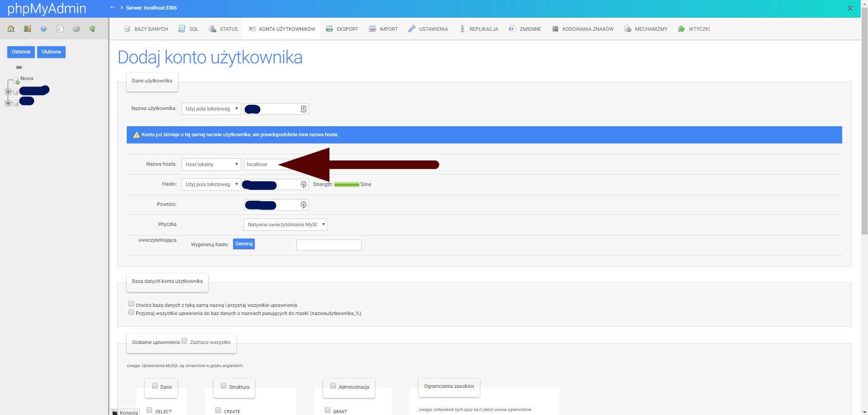Click the Ulubione button in sidebar
Viewport: 868px width, 415px height.
click(x=51, y=52)
